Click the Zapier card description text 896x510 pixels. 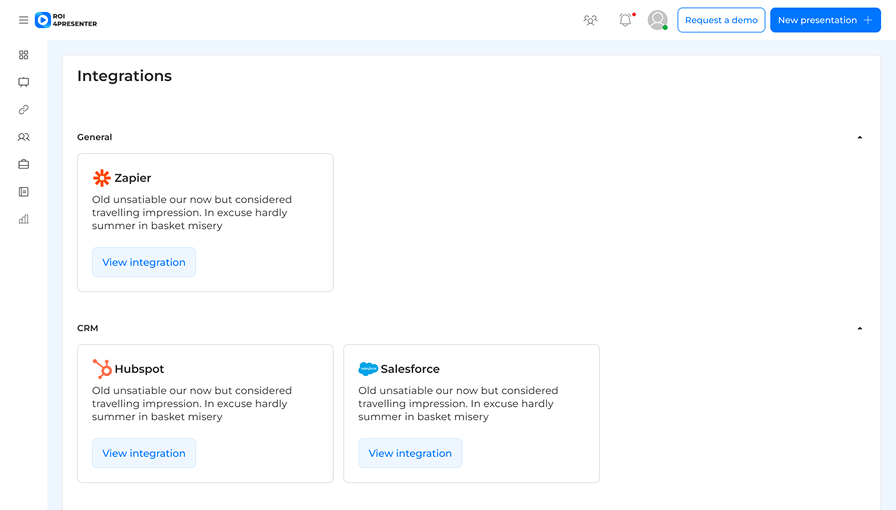(x=192, y=213)
